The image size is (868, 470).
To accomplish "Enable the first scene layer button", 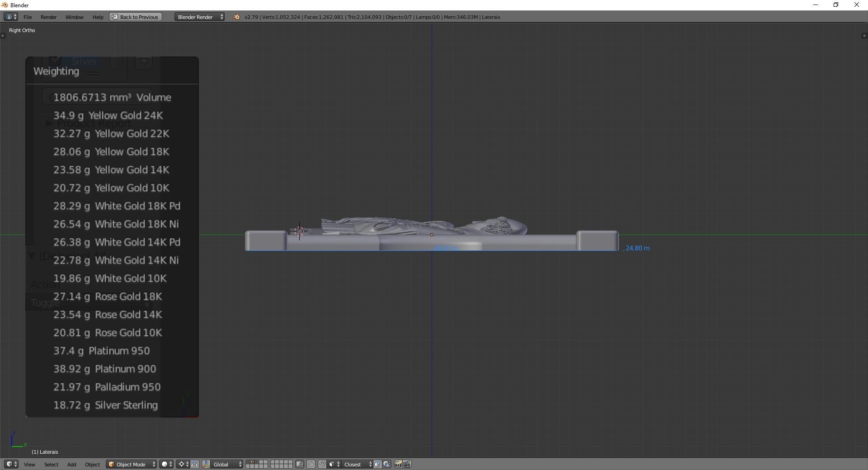I will click(x=248, y=462).
